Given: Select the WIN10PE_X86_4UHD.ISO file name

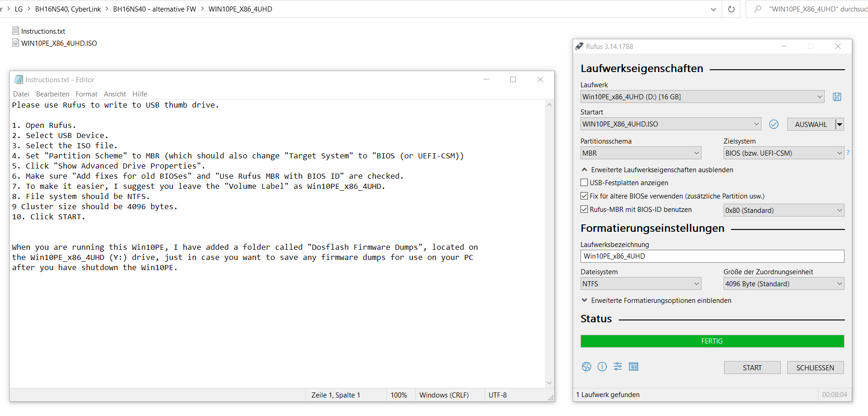Looking at the screenshot, I should click(59, 43).
